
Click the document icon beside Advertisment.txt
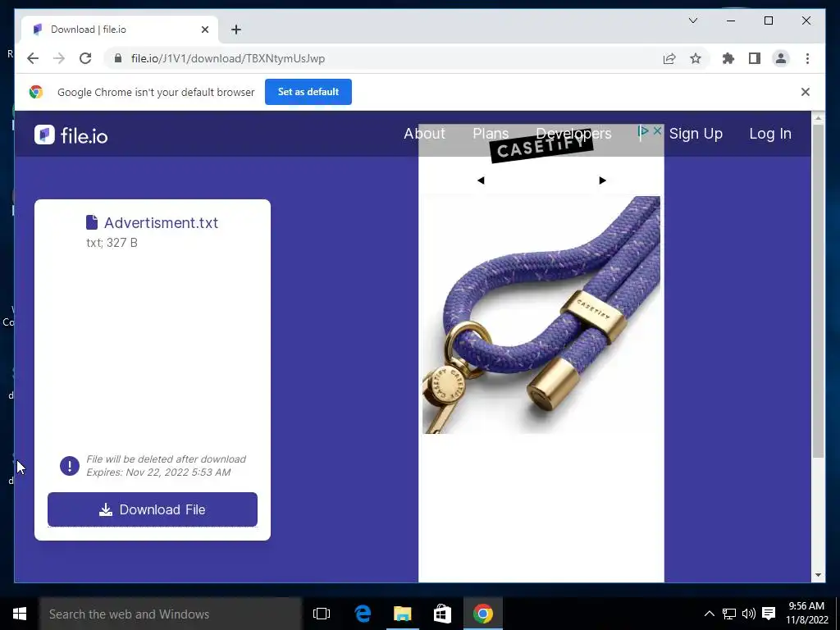(92, 221)
